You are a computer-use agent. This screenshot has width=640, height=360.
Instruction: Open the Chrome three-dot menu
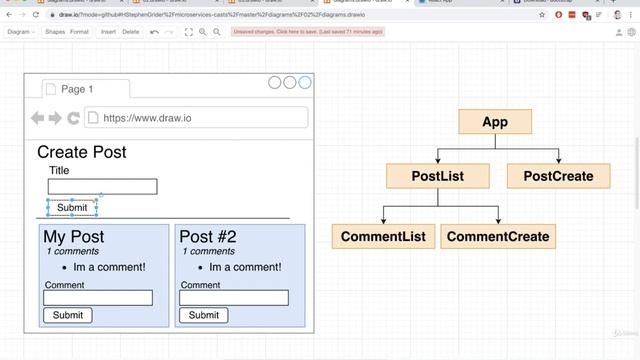[631, 15]
